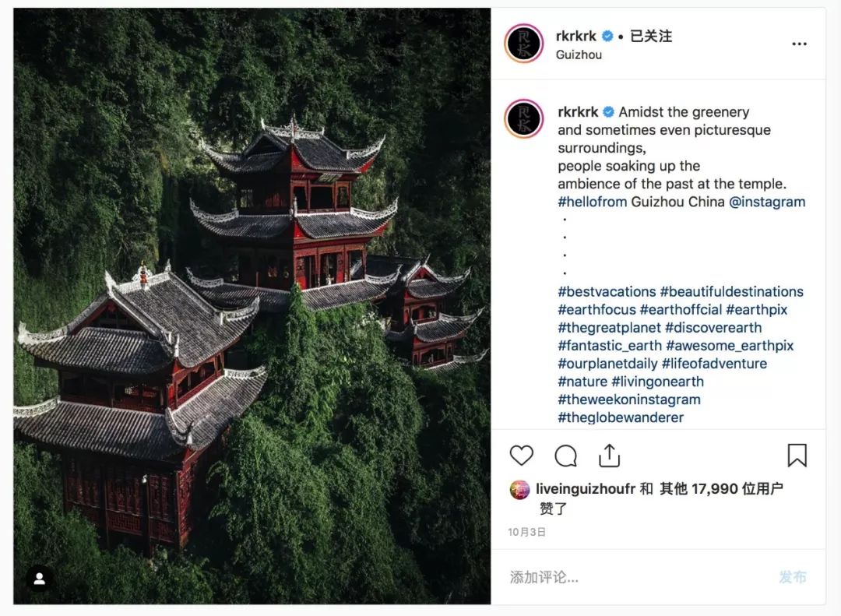Focus the 添加评论 comment field
Viewport: 841px width, 616px height.
[x=639, y=577]
